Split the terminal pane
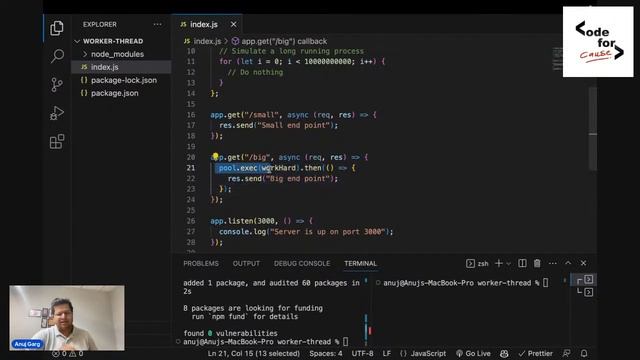This screenshot has width=640, height=360. [522, 264]
